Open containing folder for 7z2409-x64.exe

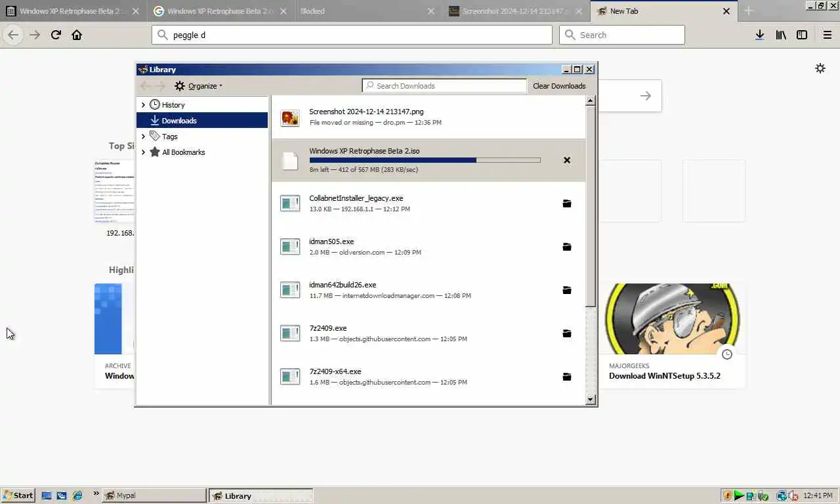(567, 377)
